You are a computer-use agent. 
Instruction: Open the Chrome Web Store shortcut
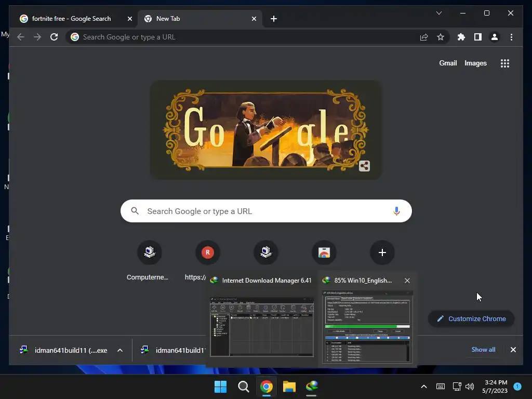point(324,252)
